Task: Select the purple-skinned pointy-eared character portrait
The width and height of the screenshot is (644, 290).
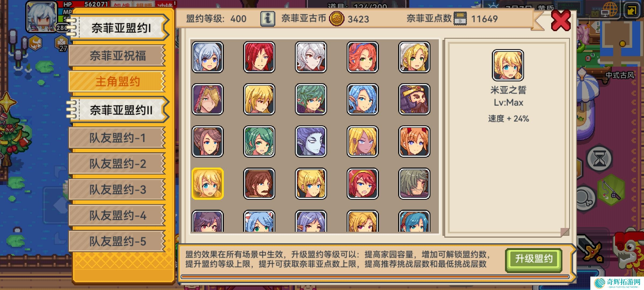Action: pyautogui.click(x=311, y=142)
